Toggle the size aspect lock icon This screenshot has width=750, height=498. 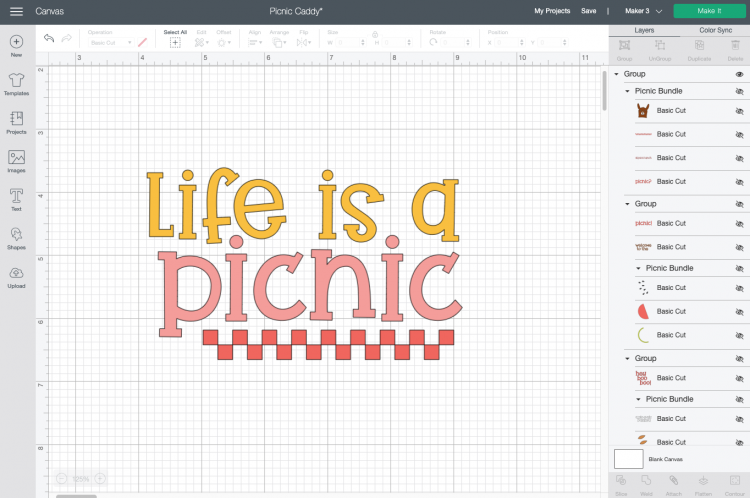pos(375,34)
